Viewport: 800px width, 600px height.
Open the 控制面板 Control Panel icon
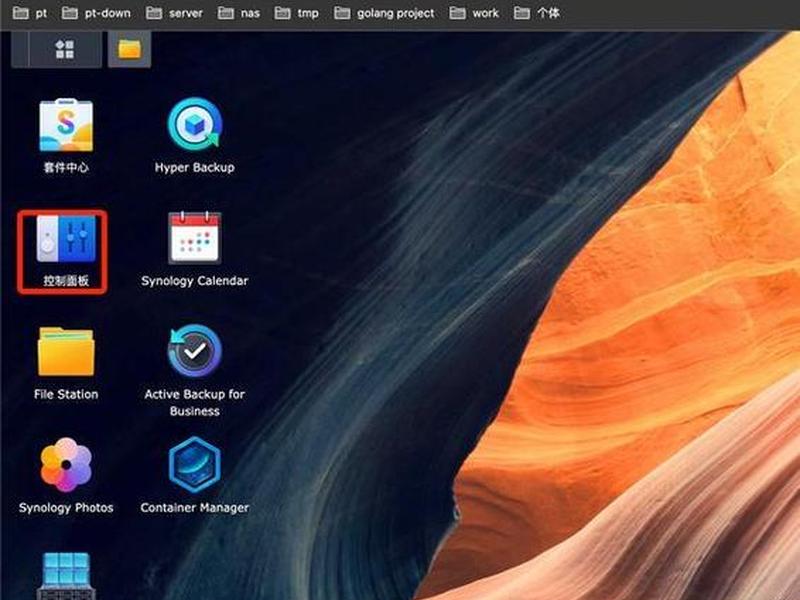(66, 239)
